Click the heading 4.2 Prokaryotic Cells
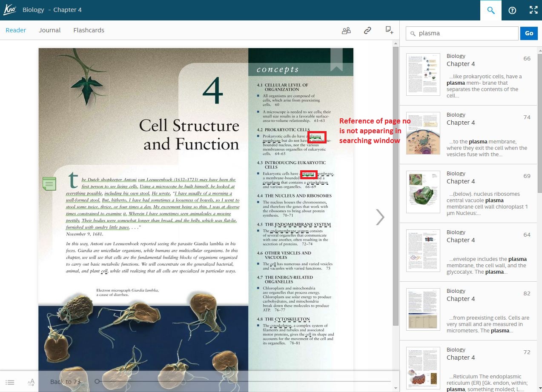542x392 pixels. click(283, 129)
